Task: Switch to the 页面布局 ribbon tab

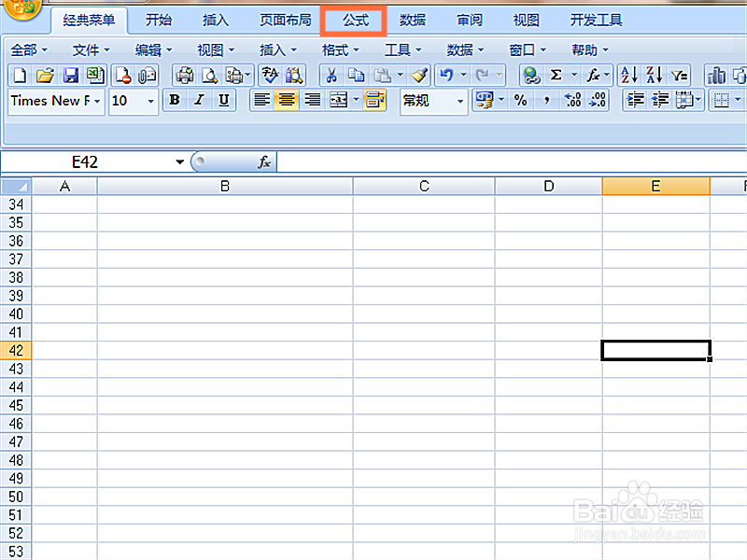Action: click(286, 21)
